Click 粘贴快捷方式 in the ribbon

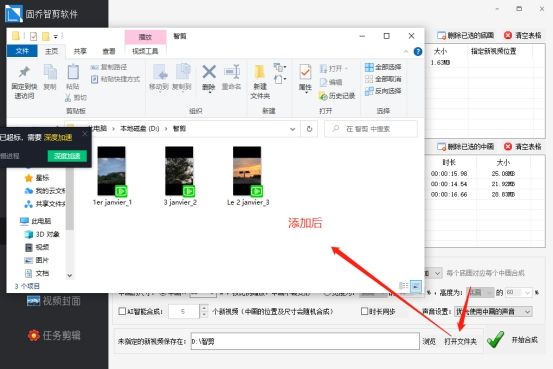point(115,79)
